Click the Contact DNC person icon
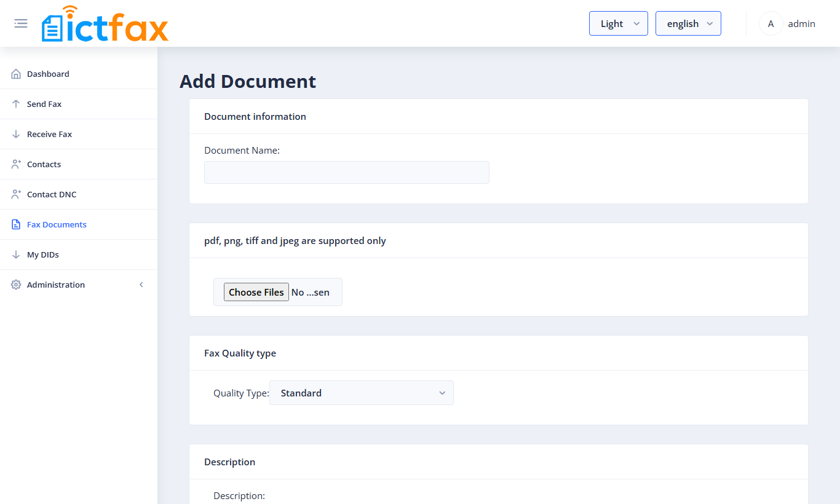This screenshot has width=840, height=504. (x=16, y=194)
